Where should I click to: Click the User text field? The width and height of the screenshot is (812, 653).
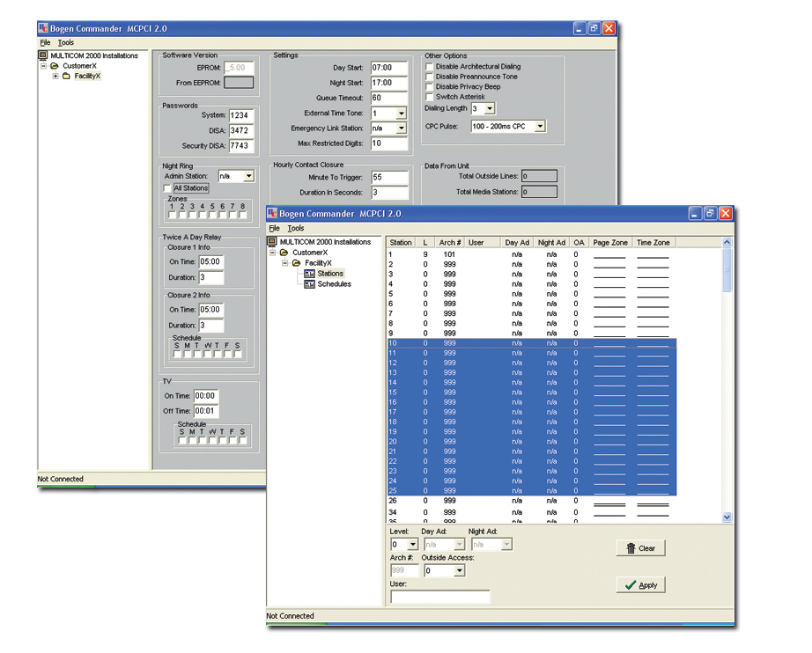click(439, 597)
